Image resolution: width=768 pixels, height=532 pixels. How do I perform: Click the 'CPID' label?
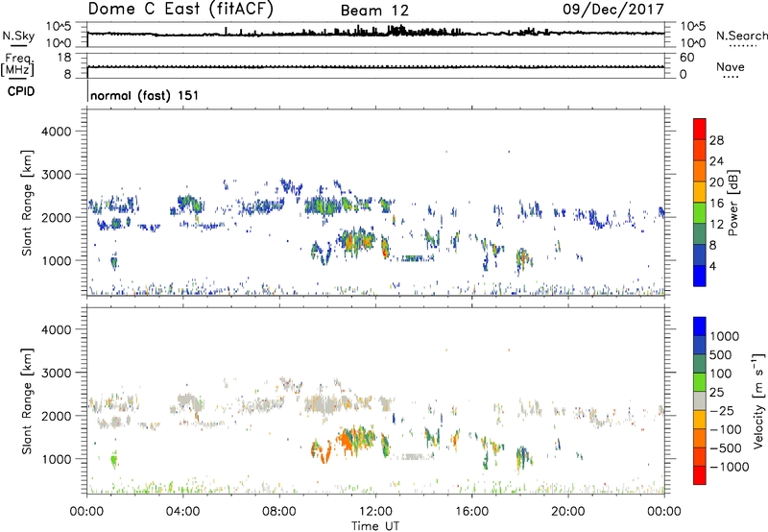click(x=21, y=91)
